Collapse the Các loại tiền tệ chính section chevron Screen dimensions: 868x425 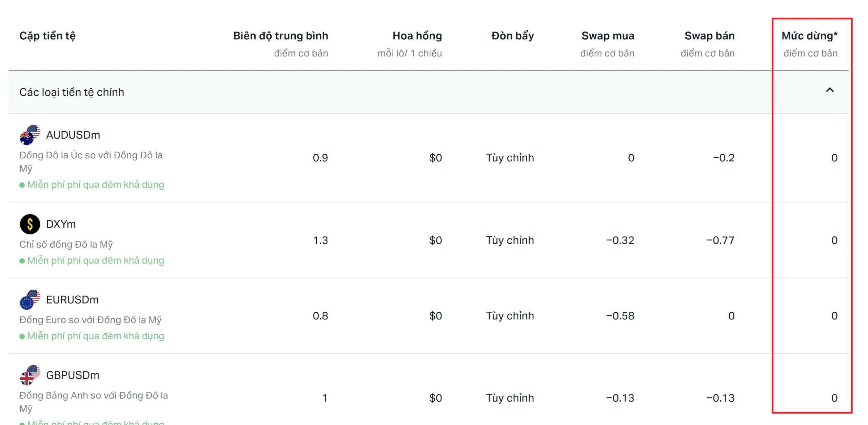tap(830, 90)
